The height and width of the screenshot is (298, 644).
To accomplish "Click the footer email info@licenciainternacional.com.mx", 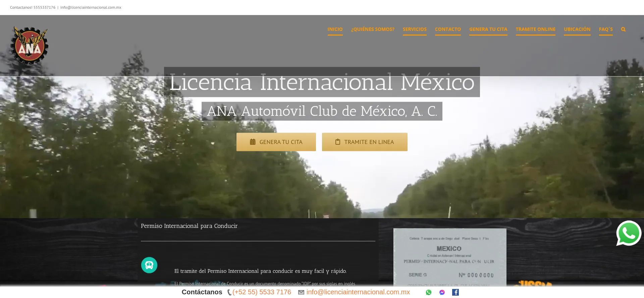I will click(358, 292).
